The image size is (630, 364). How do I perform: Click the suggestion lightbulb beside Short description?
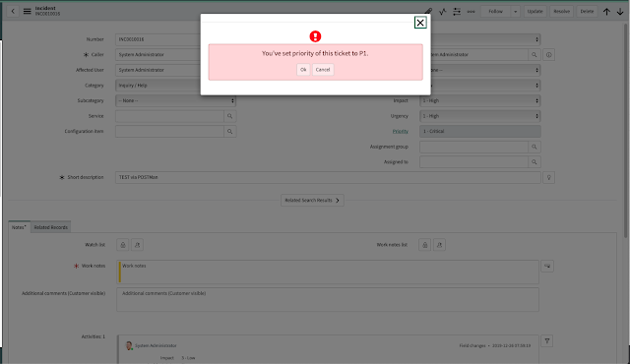tap(549, 177)
